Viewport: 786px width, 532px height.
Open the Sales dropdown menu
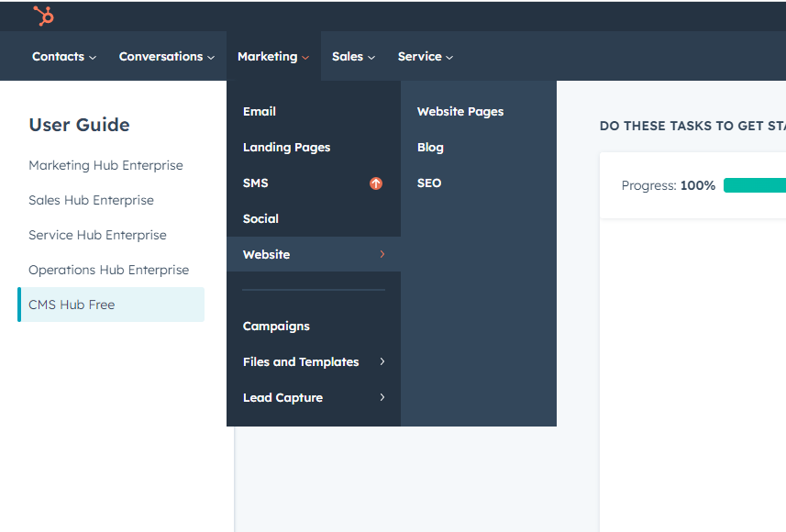coord(353,57)
